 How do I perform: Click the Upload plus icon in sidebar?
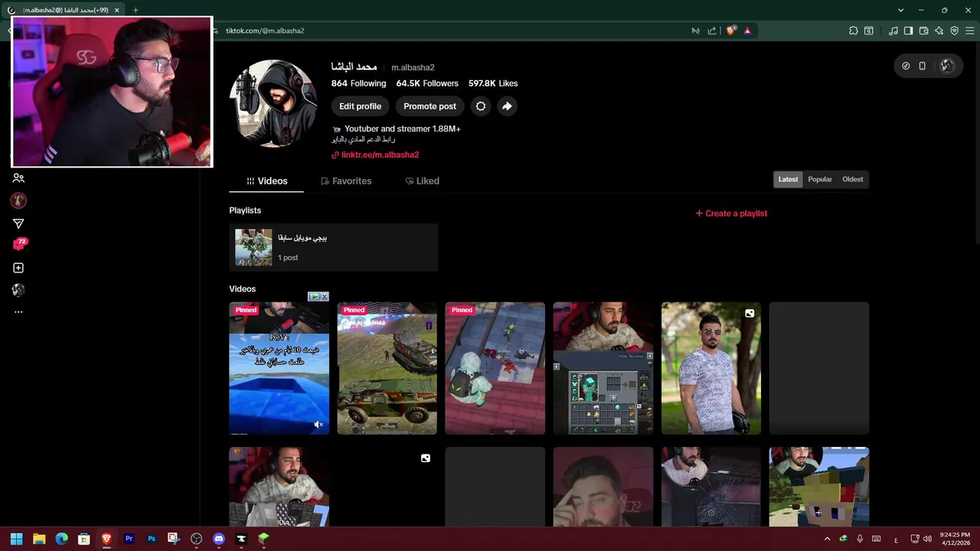pyautogui.click(x=18, y=268)
